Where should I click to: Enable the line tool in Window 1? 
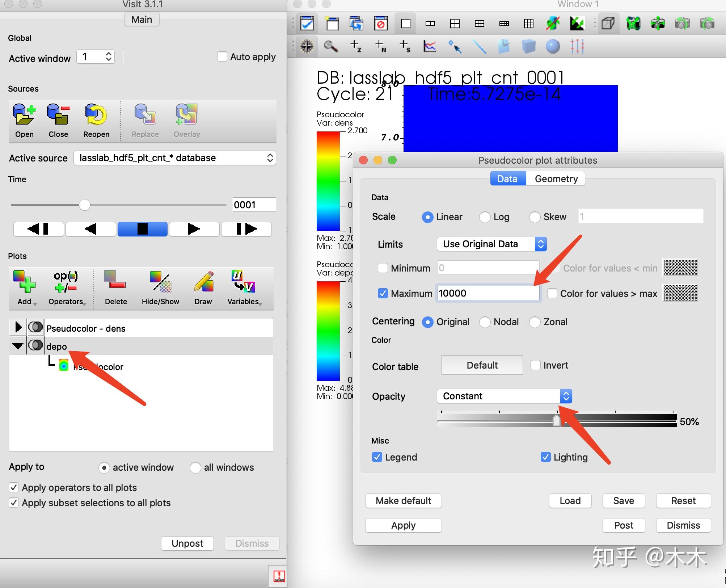click(479, 46)
